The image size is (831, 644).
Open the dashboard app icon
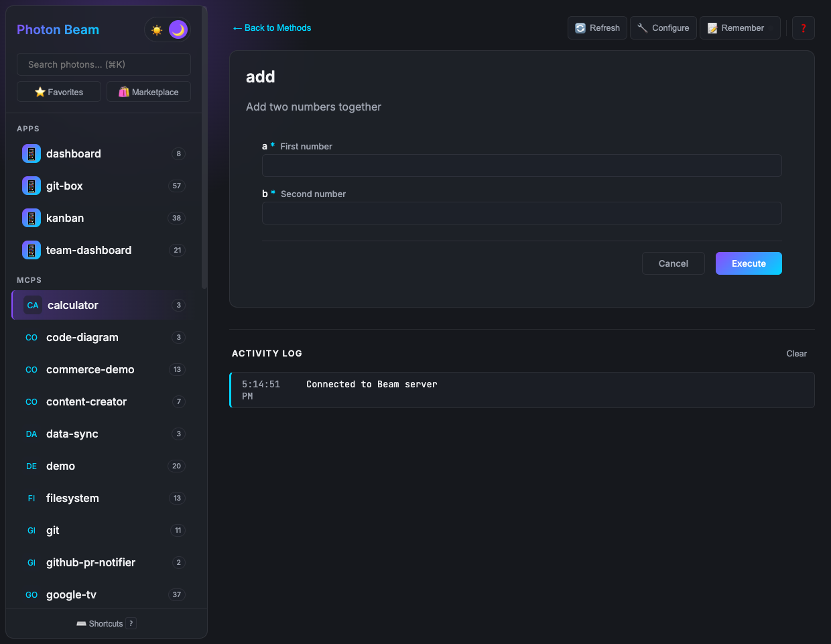[31, 153]
